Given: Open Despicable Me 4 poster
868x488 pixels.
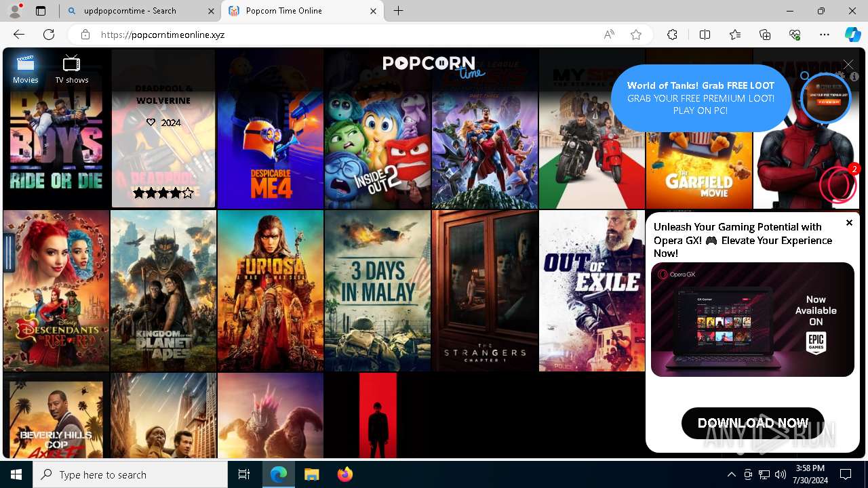Looking at the screenshot, I should click(271, 128).
